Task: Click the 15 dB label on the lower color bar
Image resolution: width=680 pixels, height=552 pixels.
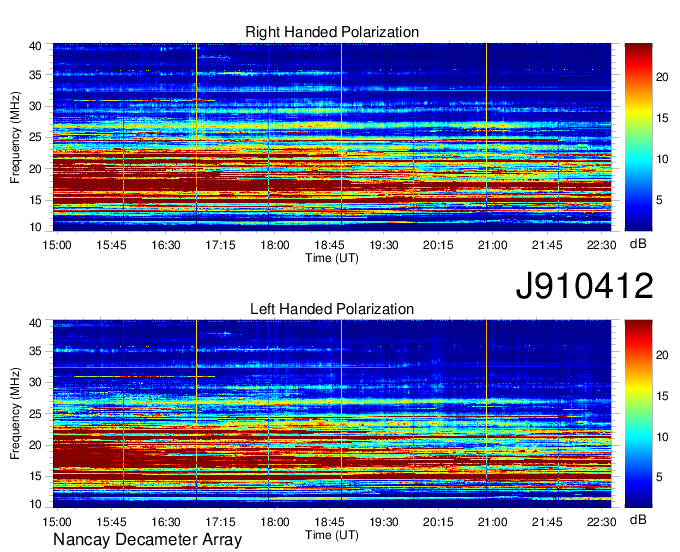Action: point(662,395)
